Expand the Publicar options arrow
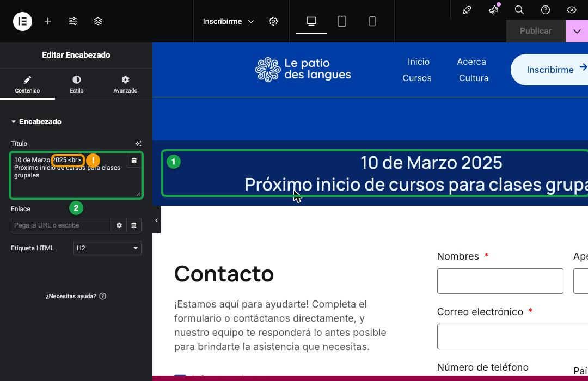Screen dimensions: 588x381 click(577, 31)
